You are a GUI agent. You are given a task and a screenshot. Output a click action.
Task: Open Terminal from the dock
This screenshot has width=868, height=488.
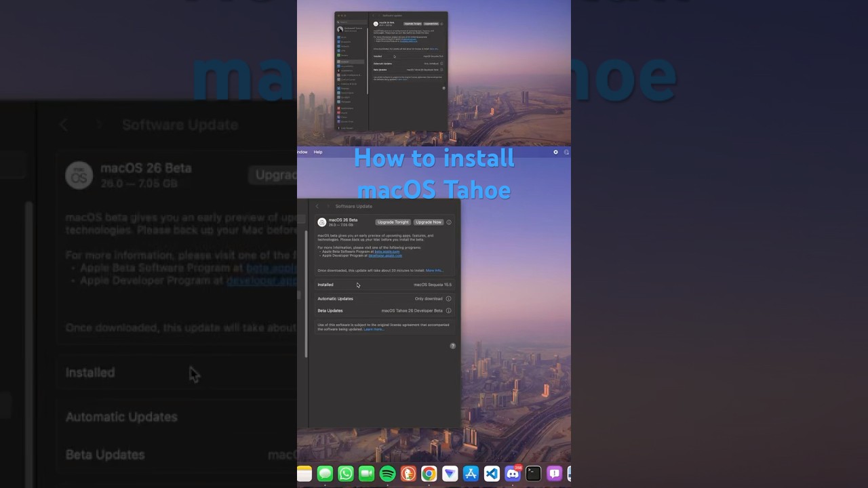tap(534, 474)
